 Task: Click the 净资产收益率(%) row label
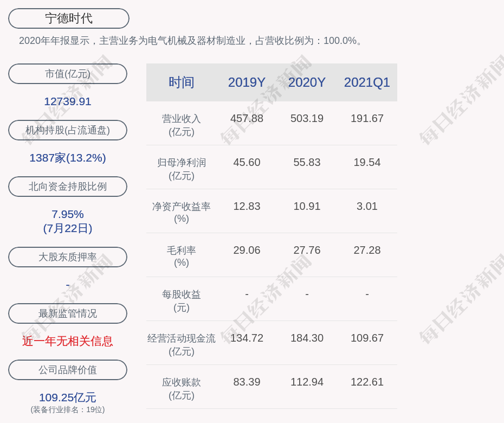coord(182,212)
